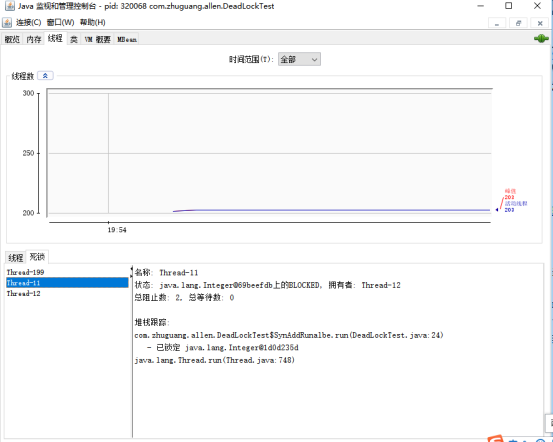This screenshot has height=442, width=553.
Task: Click the 名称: Thread-11 line
Action: tap(166, 273)
